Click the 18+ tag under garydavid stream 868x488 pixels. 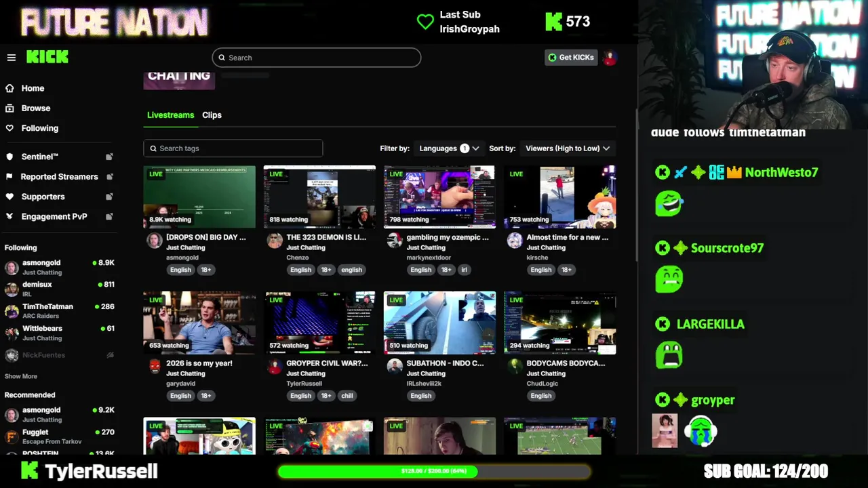(205, 396)
